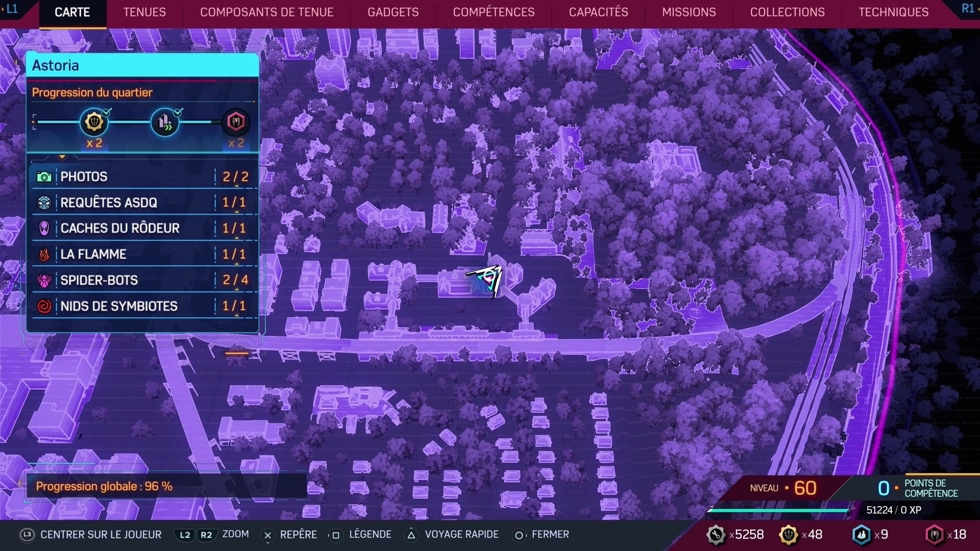This screenshot has height=551, width=980.
Task: Click the Fermer button
Action: click(543, 534)
